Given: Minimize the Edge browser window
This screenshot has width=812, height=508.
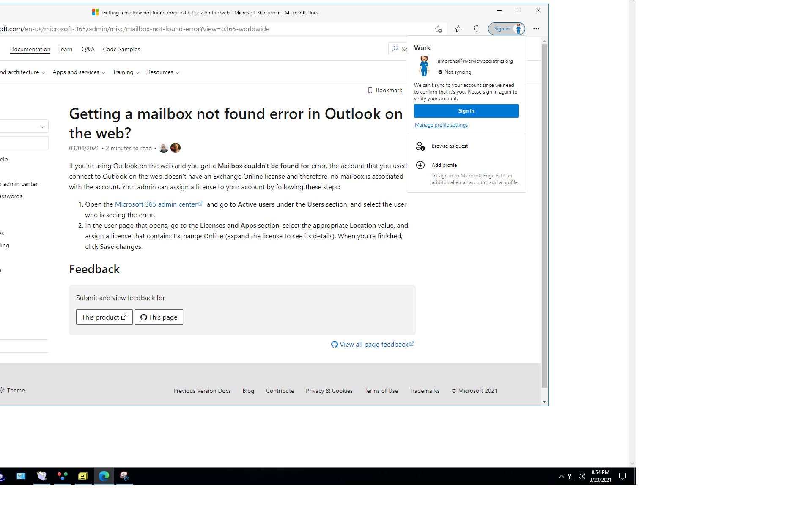Looking at the screenshot, I should coord(499,11).
